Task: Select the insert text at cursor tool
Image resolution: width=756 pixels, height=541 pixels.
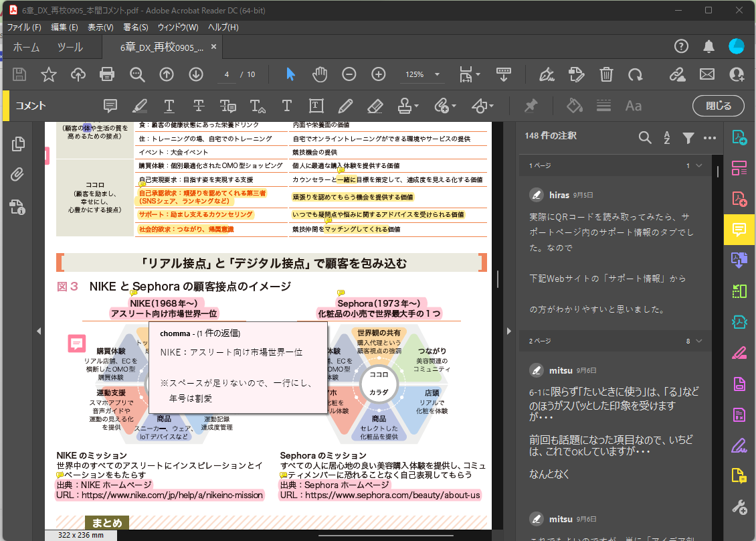Action: click(x=258, y=106)
